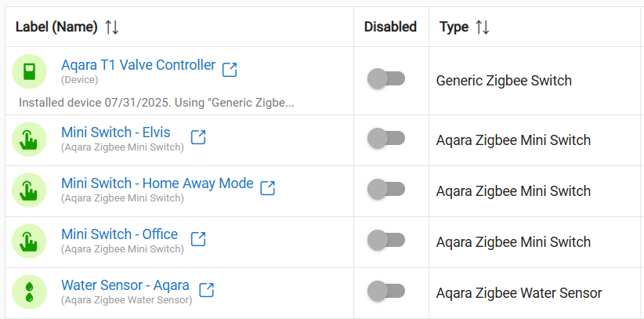Open Mini Switch - Elvis in new window icon
The image size is (644, 319).
(198, 137)
